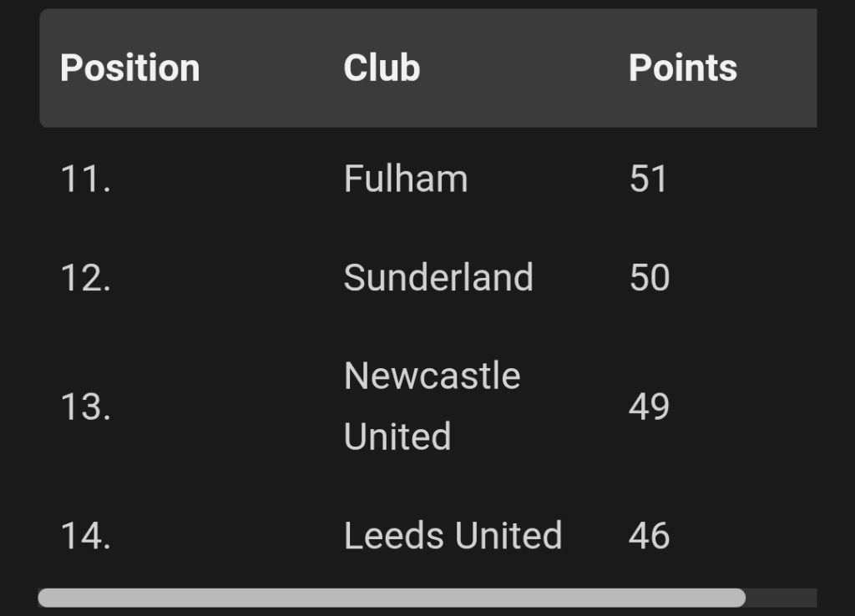Viewport: 855px width, 616px height.
Task: Click the word Newcastle in row 13
Action: point(433,376)
